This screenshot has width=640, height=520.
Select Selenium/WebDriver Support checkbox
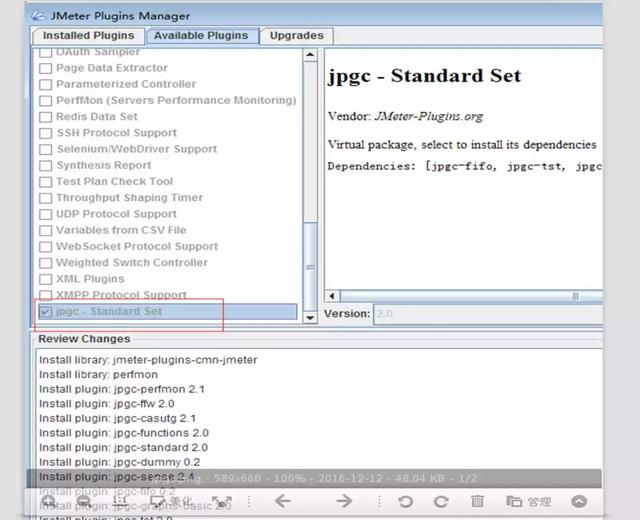pyautogui.click(x=45, y=149)
